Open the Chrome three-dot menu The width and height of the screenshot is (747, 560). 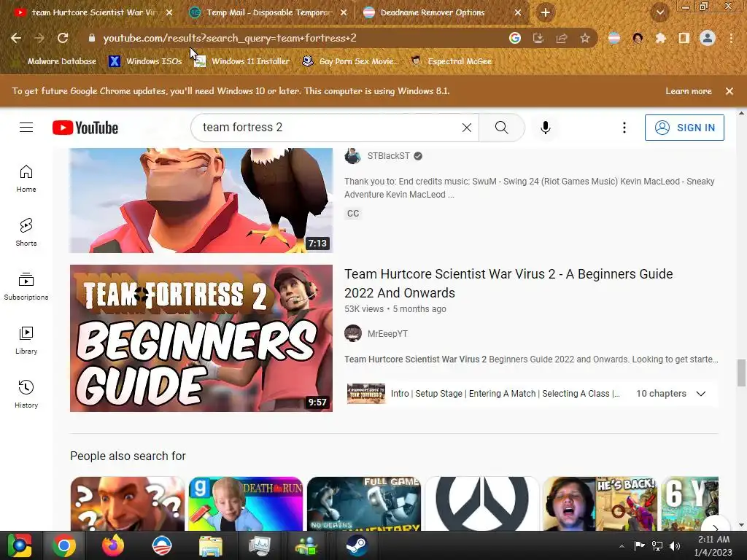click(731, 38)
